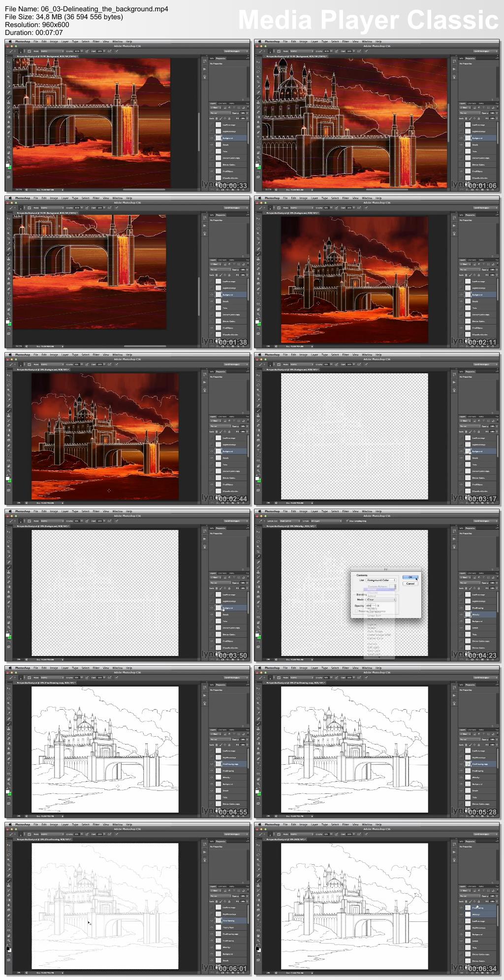Screen dimensions: 504x980
Task: Hide Whitefigs layer eye in 00:06:01 frame
Action: tap(212, 947)
